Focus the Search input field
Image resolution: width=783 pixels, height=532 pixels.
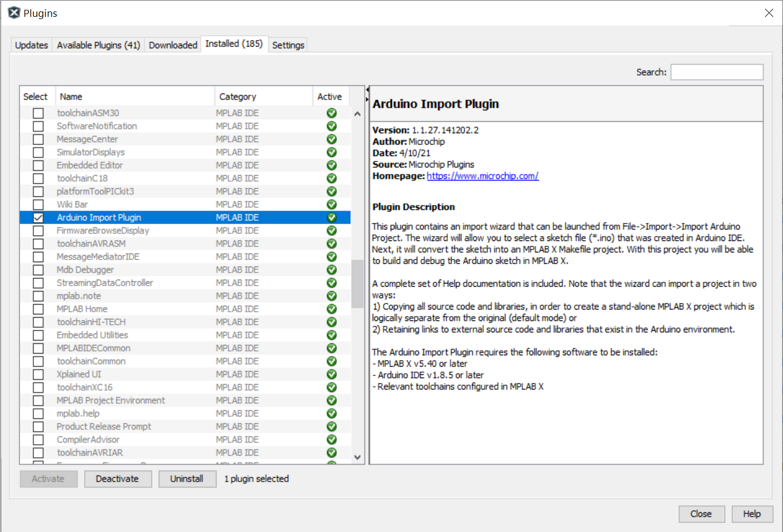[x=717, y=72]
